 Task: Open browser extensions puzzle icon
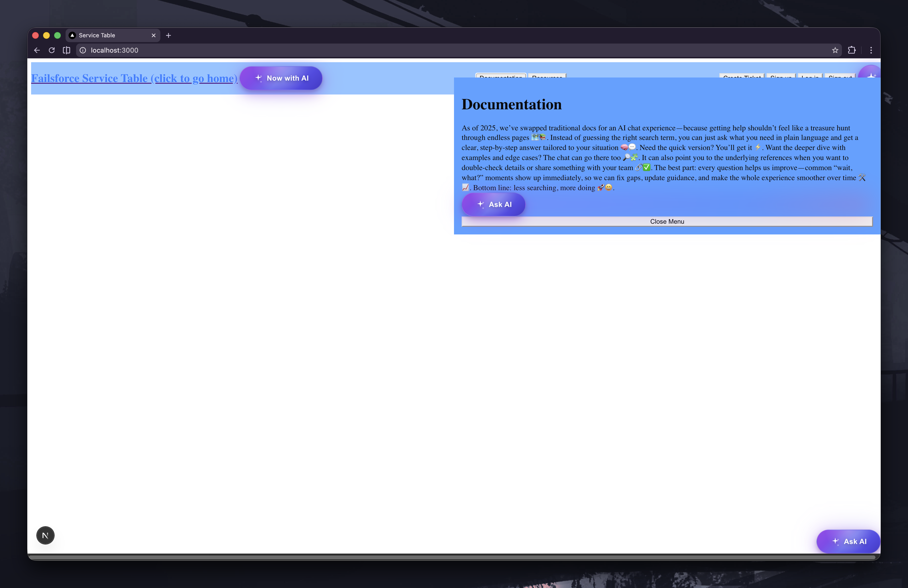point(852,50)
